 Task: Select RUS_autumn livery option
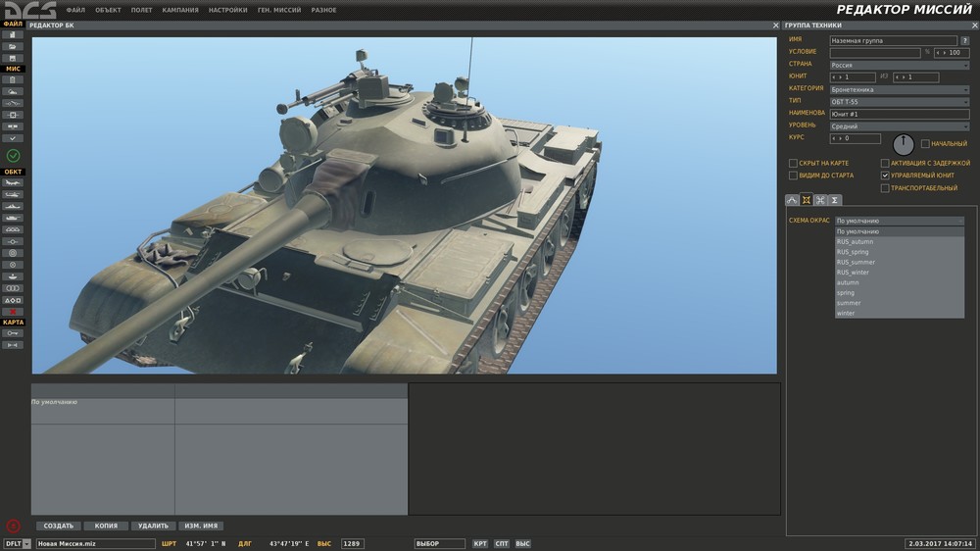click(900, 242)
